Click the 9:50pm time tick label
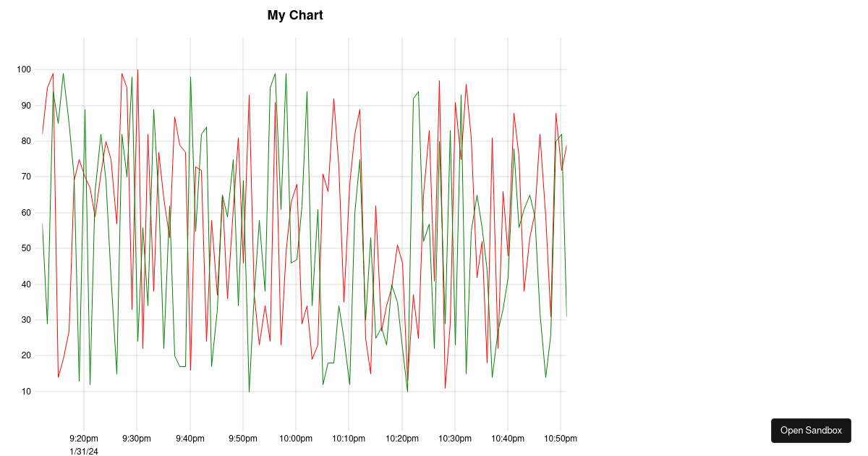The width and height of the screenshot is (868, 456). pyautogui.click(x=242, y=439)
